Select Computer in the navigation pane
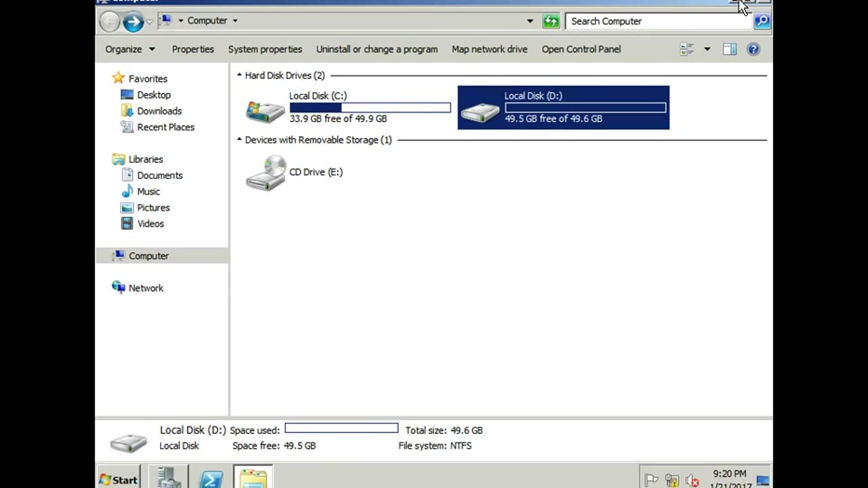868x488 pixels. (x=149, y=256)
